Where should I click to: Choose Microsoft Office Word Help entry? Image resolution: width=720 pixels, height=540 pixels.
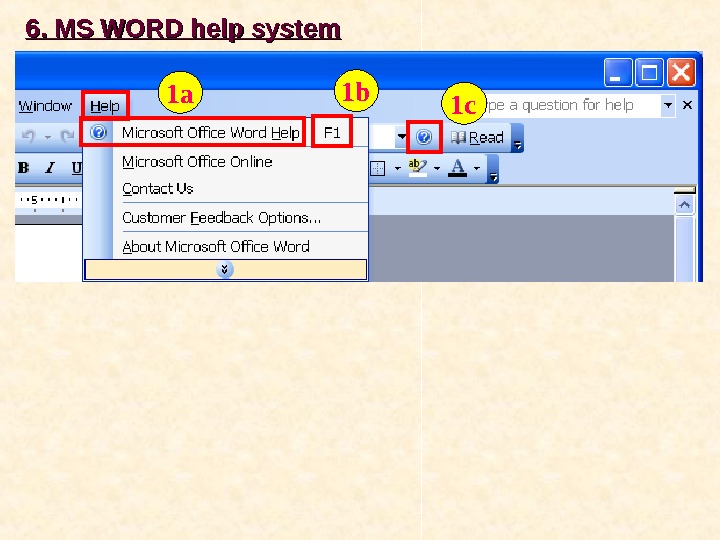click(x=211, y=133)
